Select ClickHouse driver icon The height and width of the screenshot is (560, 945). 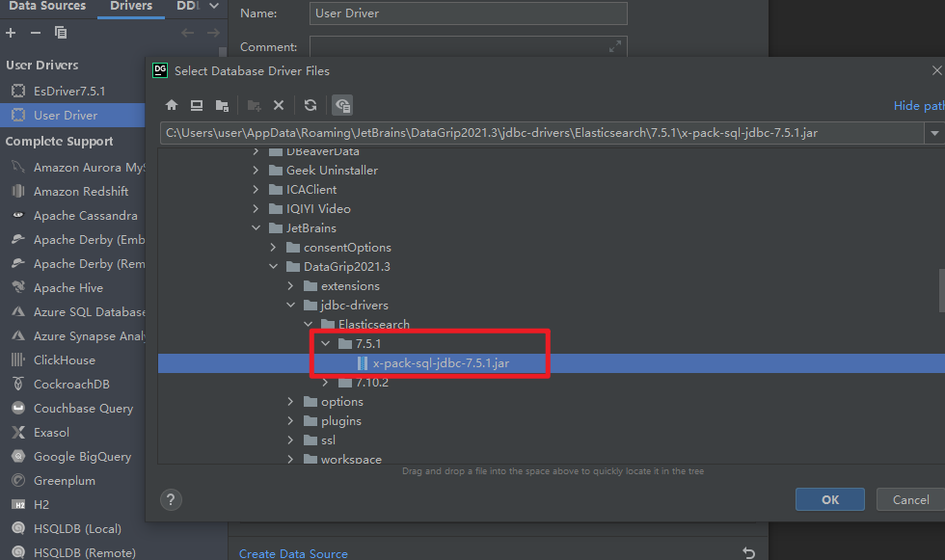coord(18,360)
